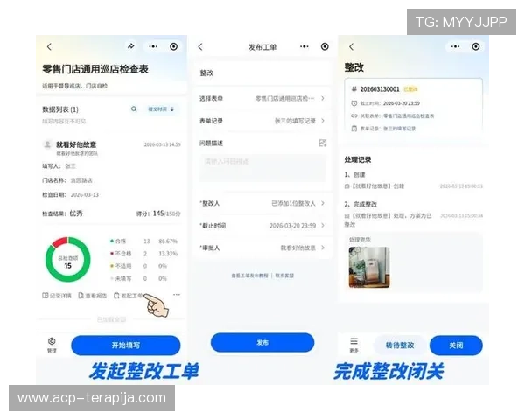Tap the 管理 icon at the bottom left
Image resolution: width=525 pixels, height=420 pixels.
click(52, 345)
